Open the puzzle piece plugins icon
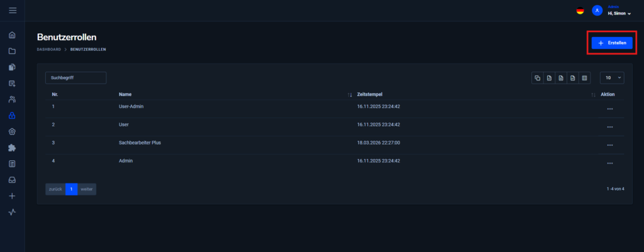The width and height of the screenshot is (644, 252). [x=12, y=148]
